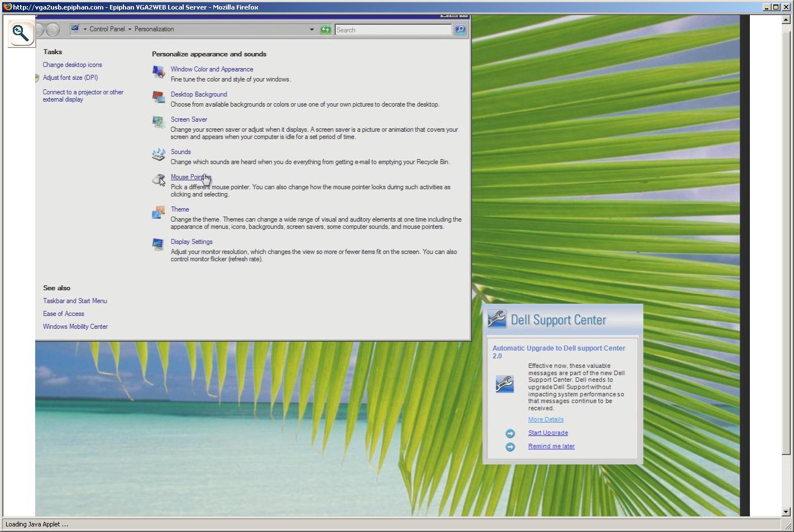Open More Details in Dell Support Center
Image resolution: width=794 pixels, height=532 pixels.
pyautogui.click(x=546, y=419)
